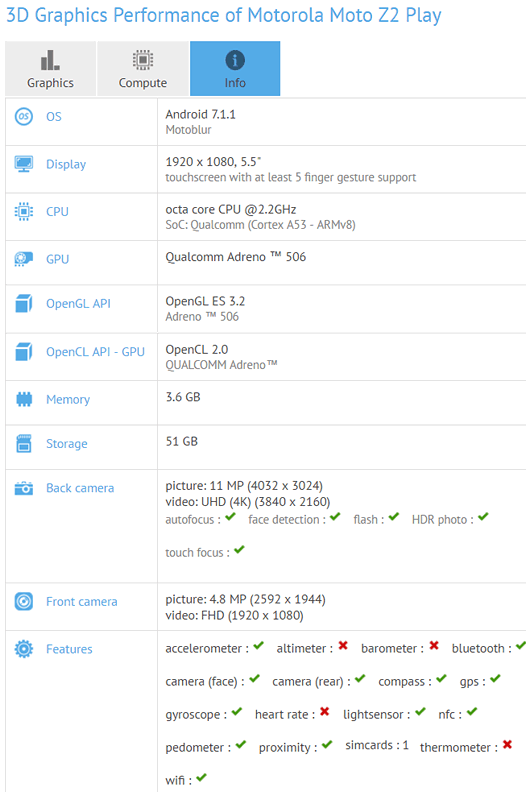Click the simcards : 1 text
This screenshot has height=792, width=526.
click(377, 746)
